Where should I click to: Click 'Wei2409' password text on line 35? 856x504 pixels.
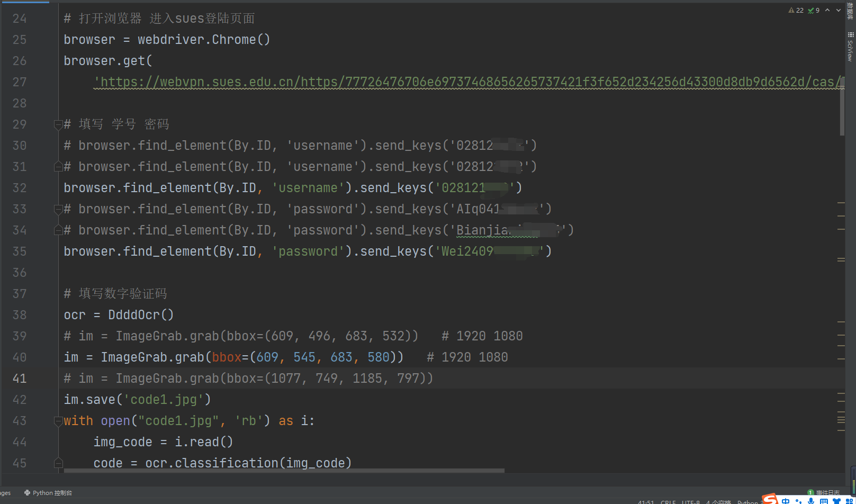pyautogui.click(x=467, y=251)
